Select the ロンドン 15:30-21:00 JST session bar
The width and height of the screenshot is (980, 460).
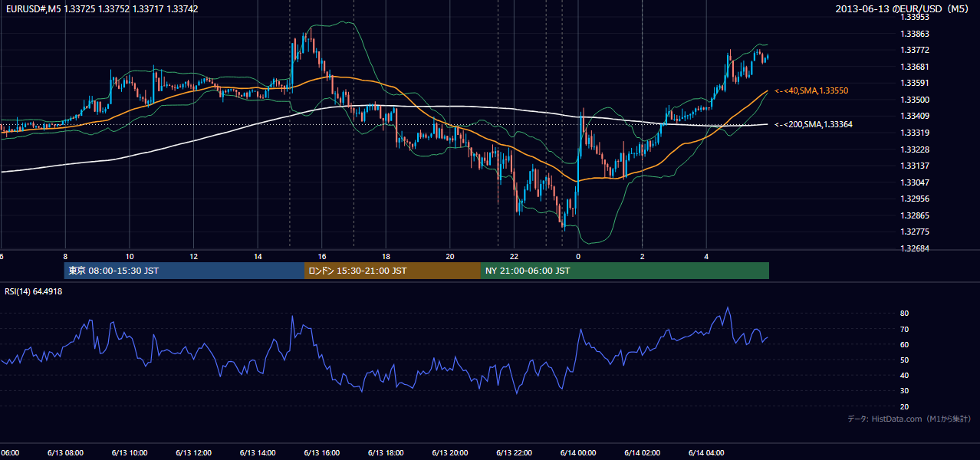[x=393, y=271]
